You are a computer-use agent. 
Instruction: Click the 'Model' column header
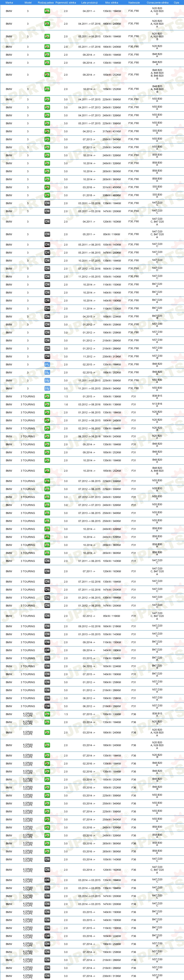(28, 2)
